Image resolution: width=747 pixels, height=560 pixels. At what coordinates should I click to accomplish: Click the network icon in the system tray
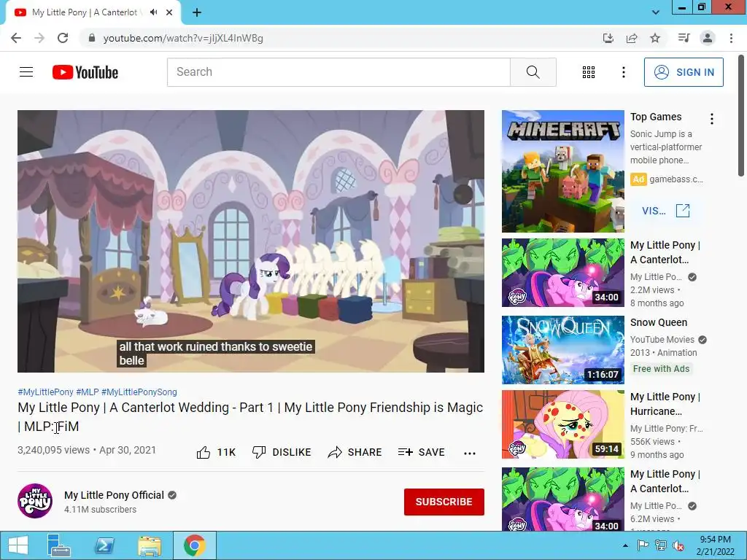pos(661,545)
